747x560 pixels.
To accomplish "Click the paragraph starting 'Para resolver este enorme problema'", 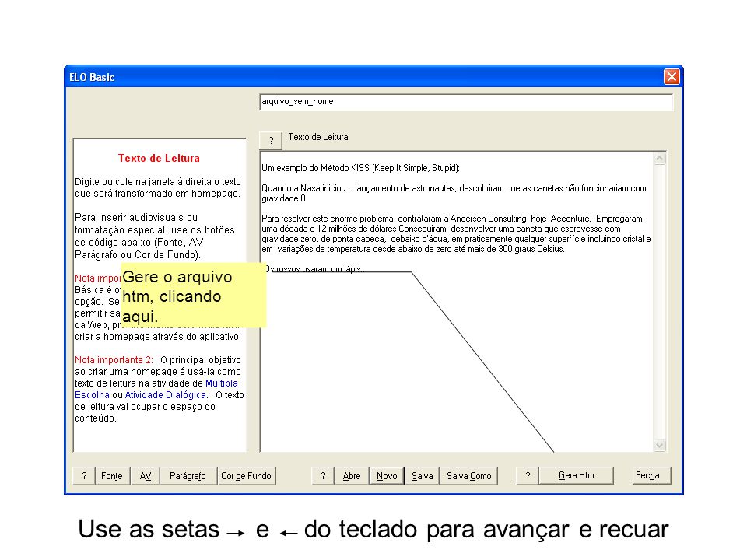I will [456, 234].
